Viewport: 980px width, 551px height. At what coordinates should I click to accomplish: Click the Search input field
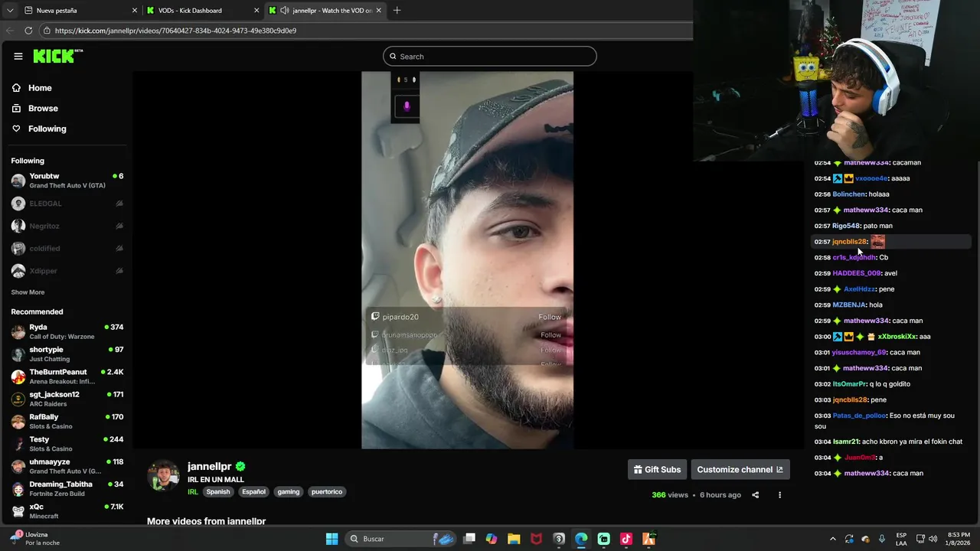tap(489, 56)
